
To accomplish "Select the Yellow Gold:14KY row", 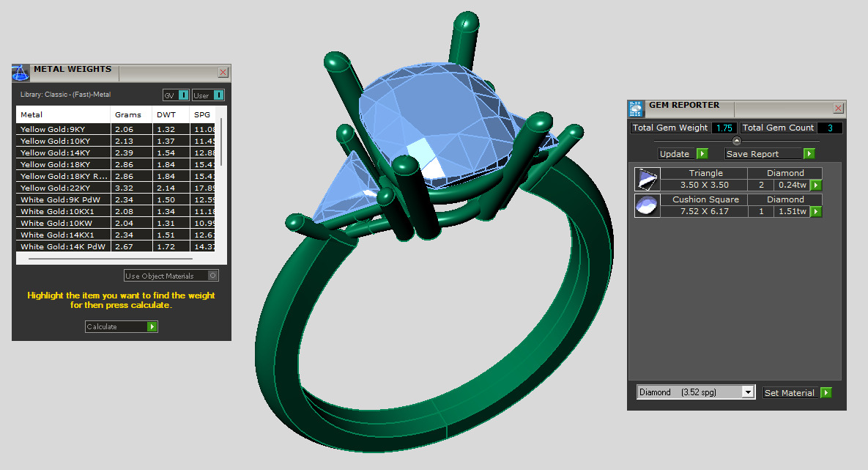I will click(116, 153).
